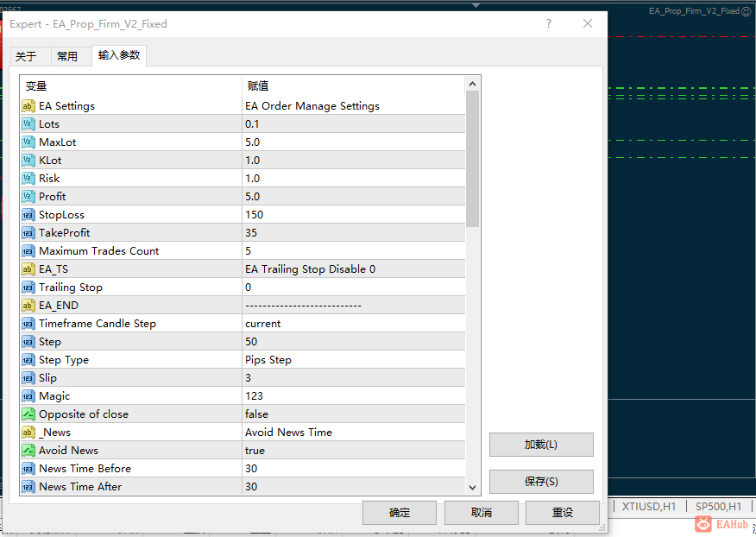
Task: Open the SP500,H1 chart tab
Action: click(x=718, y=507)
